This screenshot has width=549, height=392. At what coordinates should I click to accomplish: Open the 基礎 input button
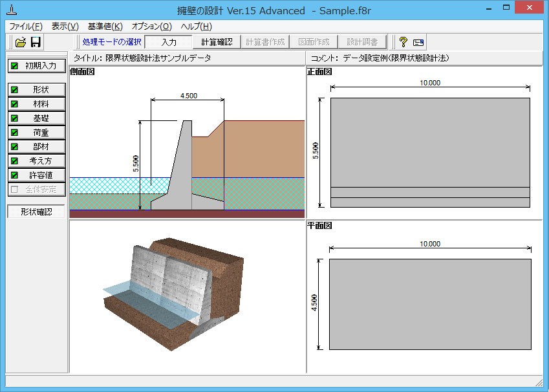coord(37,118)
